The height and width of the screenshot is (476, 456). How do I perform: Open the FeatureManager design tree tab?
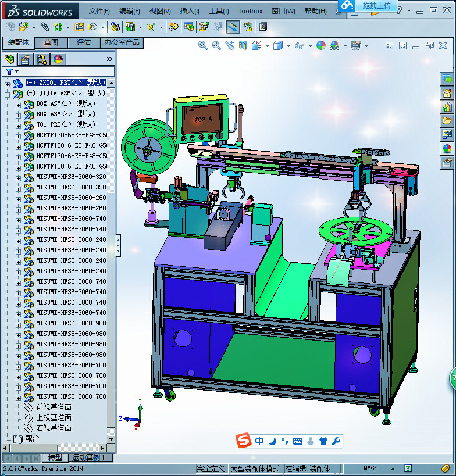10,59
